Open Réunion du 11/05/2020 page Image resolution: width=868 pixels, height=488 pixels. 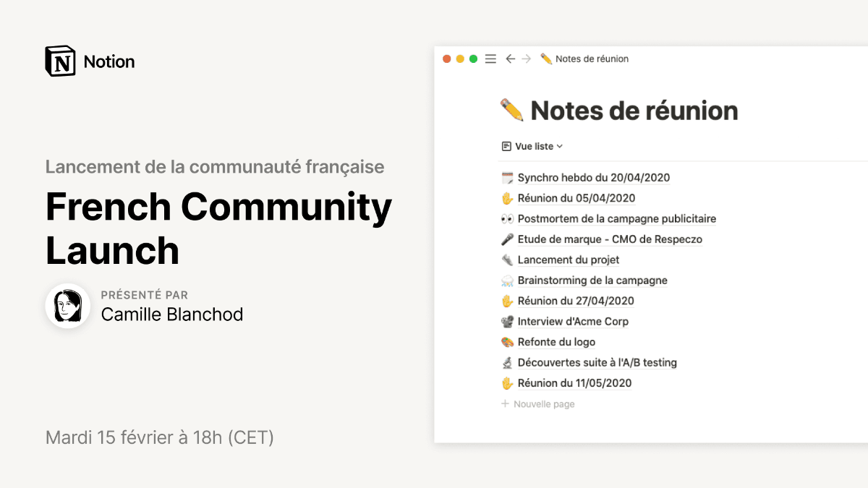(x=575, y=383)
